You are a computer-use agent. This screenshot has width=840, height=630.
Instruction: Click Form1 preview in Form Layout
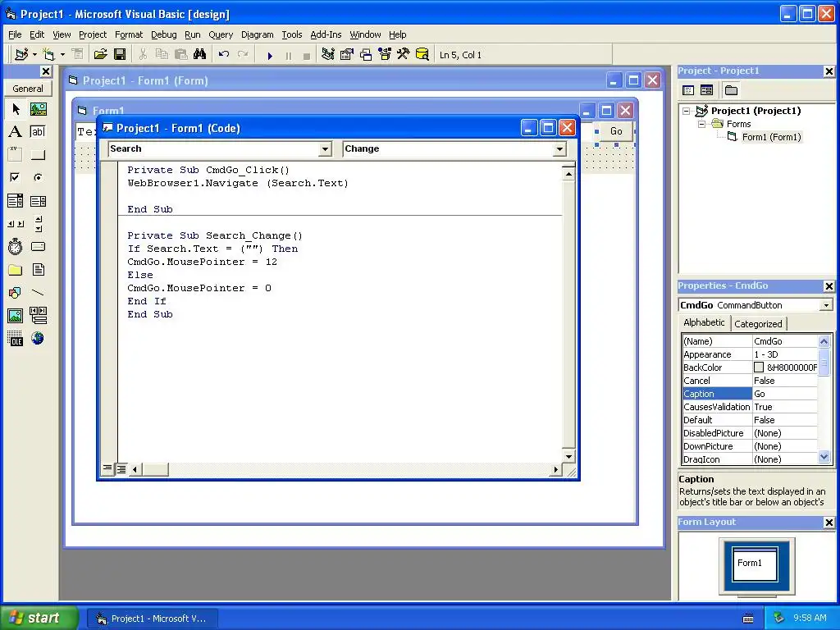(755, 564)
